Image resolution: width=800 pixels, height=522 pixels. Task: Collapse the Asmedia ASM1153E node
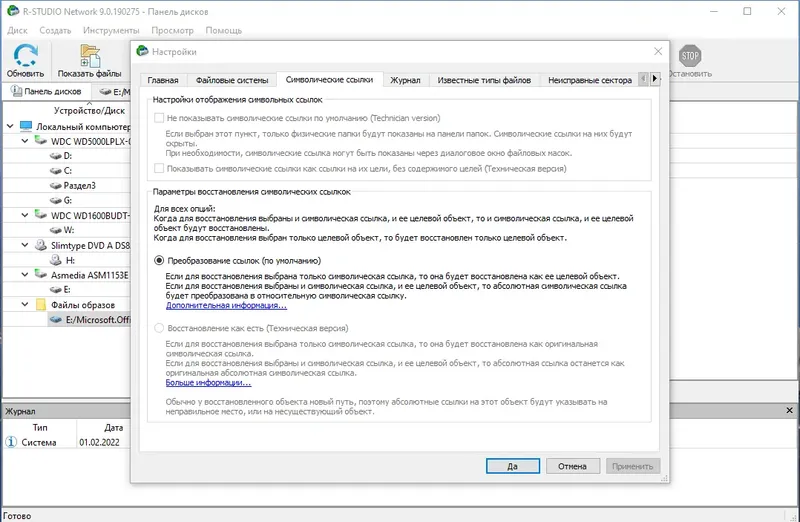point(24,275)
